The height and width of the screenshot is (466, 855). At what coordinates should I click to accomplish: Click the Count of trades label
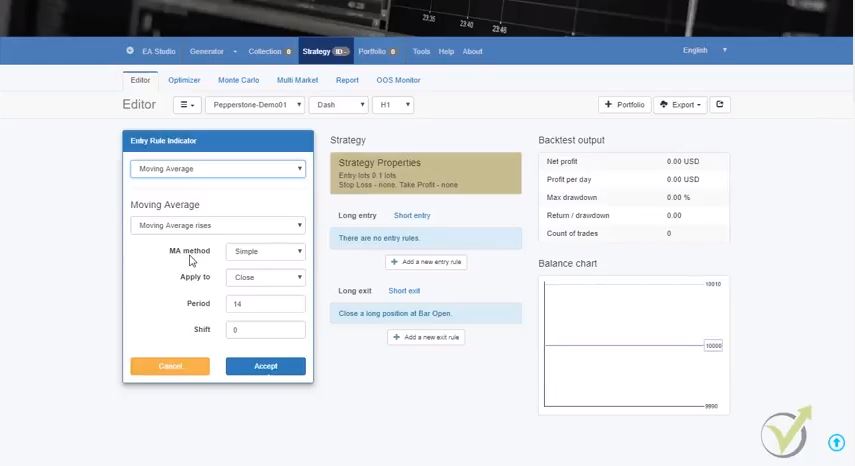(x=572, y=233)
